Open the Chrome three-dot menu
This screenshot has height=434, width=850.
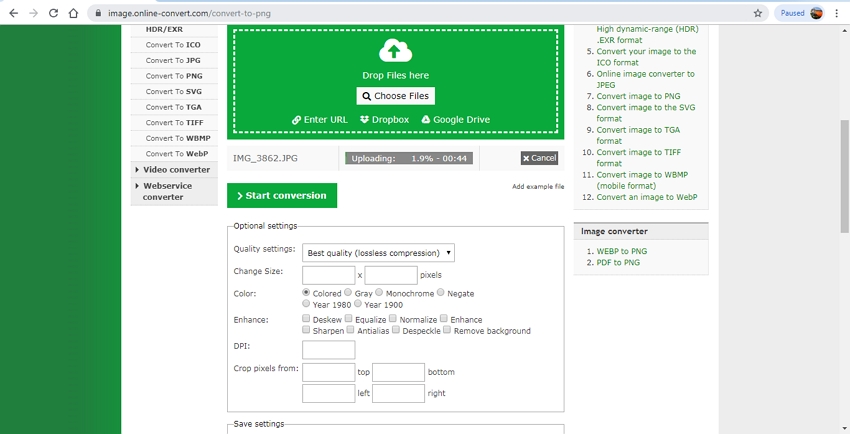836,13
